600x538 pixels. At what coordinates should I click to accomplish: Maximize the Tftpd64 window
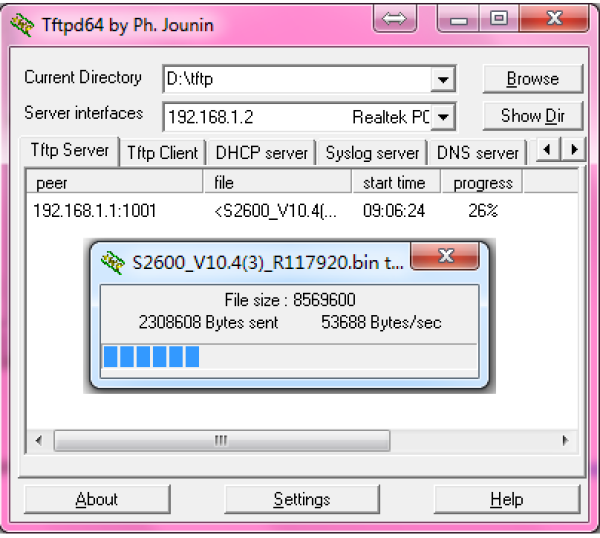pyautogui.click(x=499, y=18)
